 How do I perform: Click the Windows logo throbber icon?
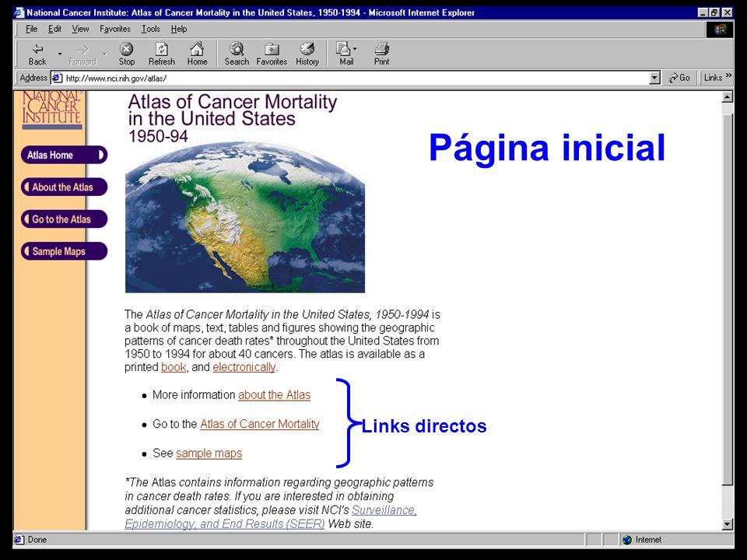[720, 29]
